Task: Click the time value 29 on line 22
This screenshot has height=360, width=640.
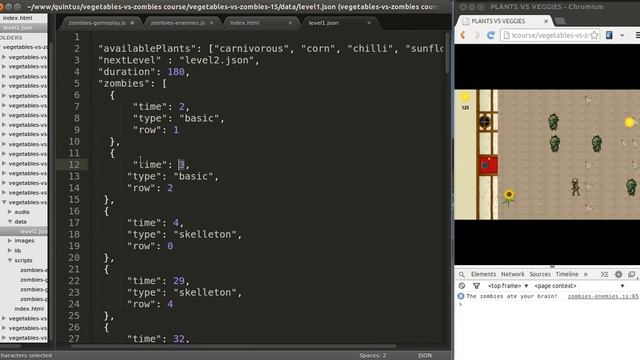Action: coord(179,281)
